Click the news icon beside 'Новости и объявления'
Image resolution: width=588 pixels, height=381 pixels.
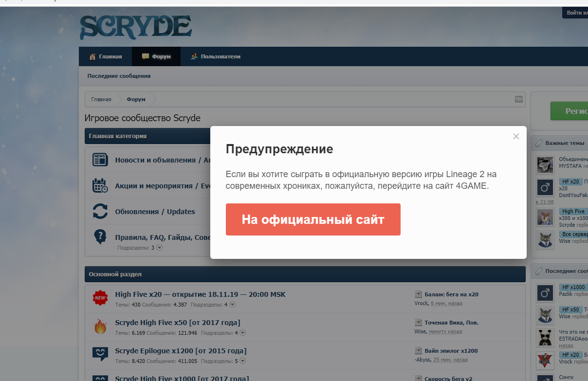(100, 160)
